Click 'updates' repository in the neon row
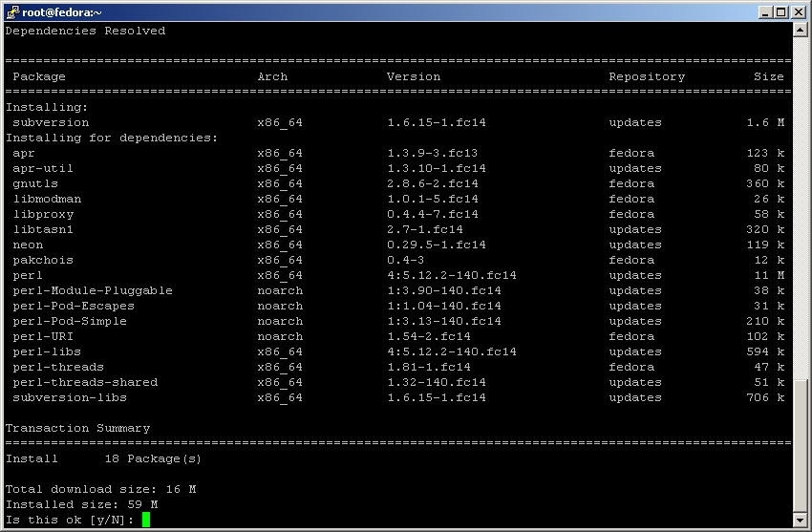The height and width of the screenshot is (532, 812). pyautogui.click(x=635, y=245)
